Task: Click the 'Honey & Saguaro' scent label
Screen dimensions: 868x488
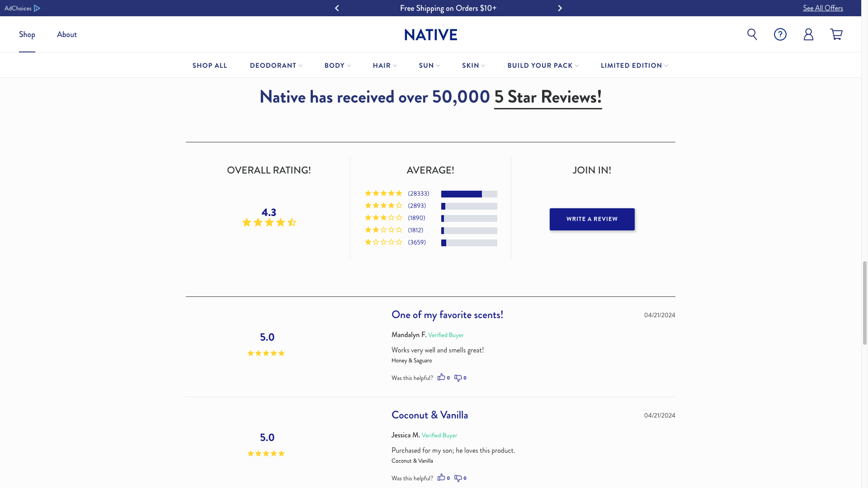Action: (x=411, y=361)
